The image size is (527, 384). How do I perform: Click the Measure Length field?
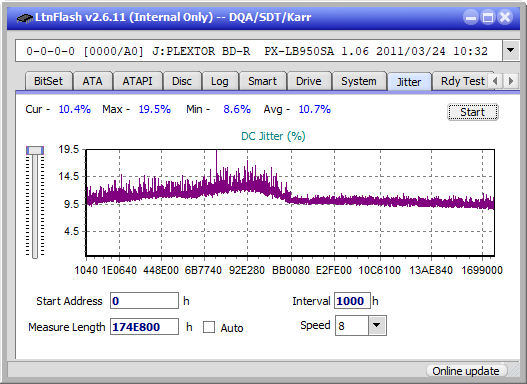coord(144,327)
